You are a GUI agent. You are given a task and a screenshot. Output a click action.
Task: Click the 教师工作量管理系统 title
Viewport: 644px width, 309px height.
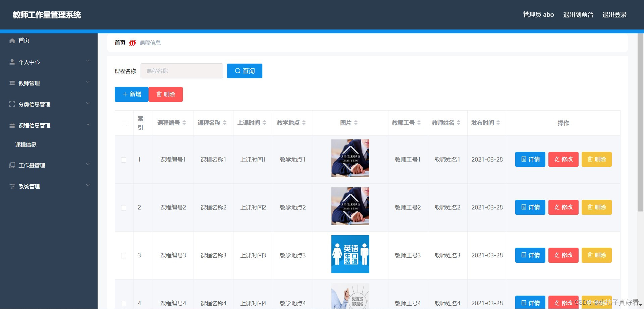tap(47, 15)
